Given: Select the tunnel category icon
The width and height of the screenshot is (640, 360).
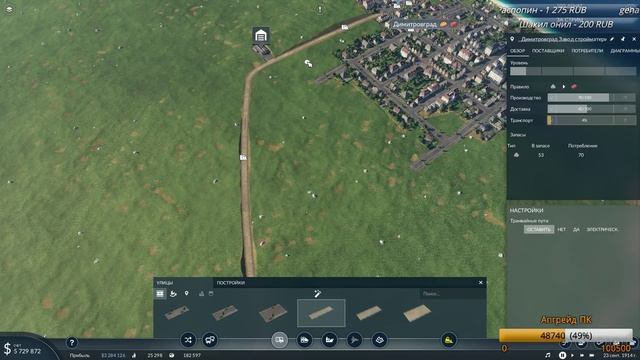Looking at the screenshot, I should (x=211, y=293).
